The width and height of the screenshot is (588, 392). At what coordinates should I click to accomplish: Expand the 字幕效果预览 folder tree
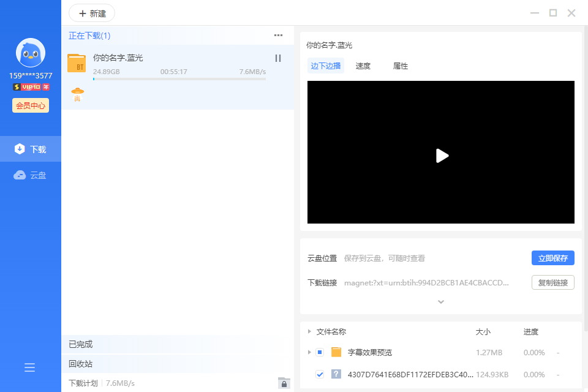pos(309,352)
